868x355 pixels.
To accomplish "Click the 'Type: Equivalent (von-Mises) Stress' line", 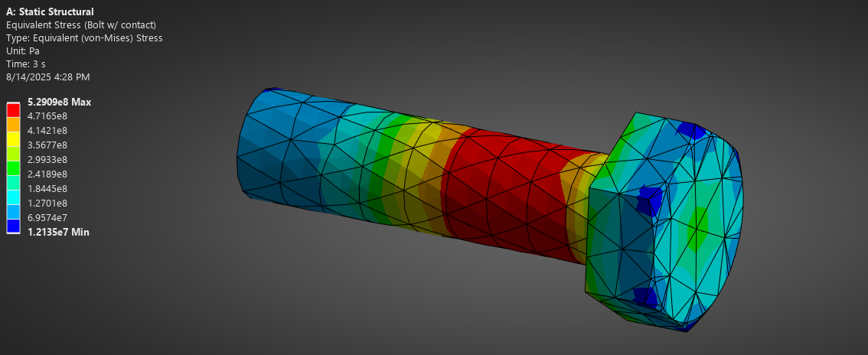I will [84, 38].
